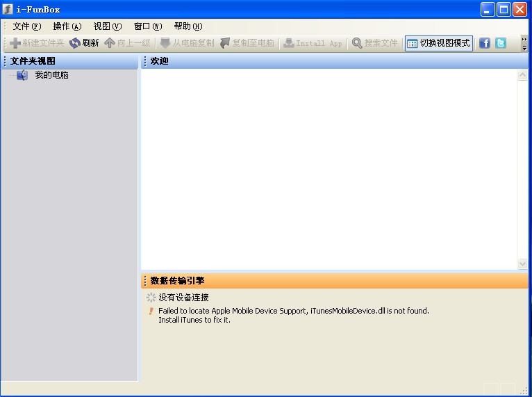Open the File (文件) menu
This screenshot has height=397, width=532.
[x=27, y=26]
